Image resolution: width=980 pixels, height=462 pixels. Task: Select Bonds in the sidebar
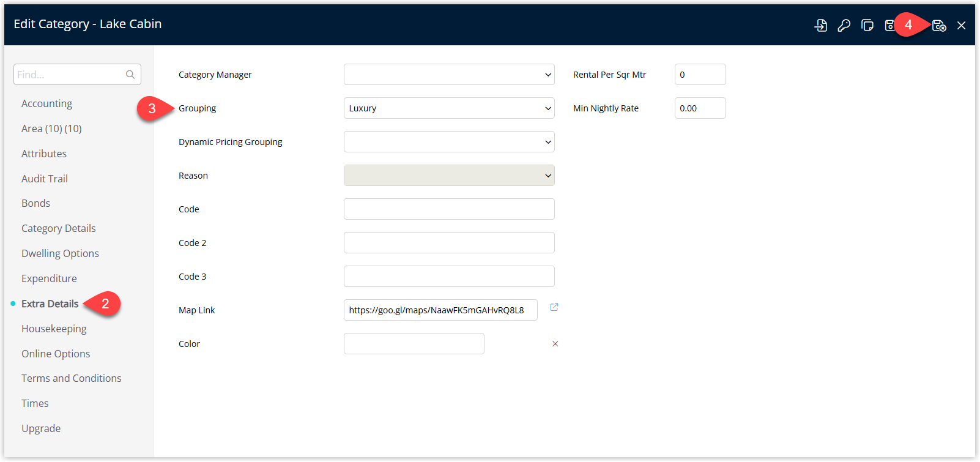pyautogui.click(x=35, y=203)
